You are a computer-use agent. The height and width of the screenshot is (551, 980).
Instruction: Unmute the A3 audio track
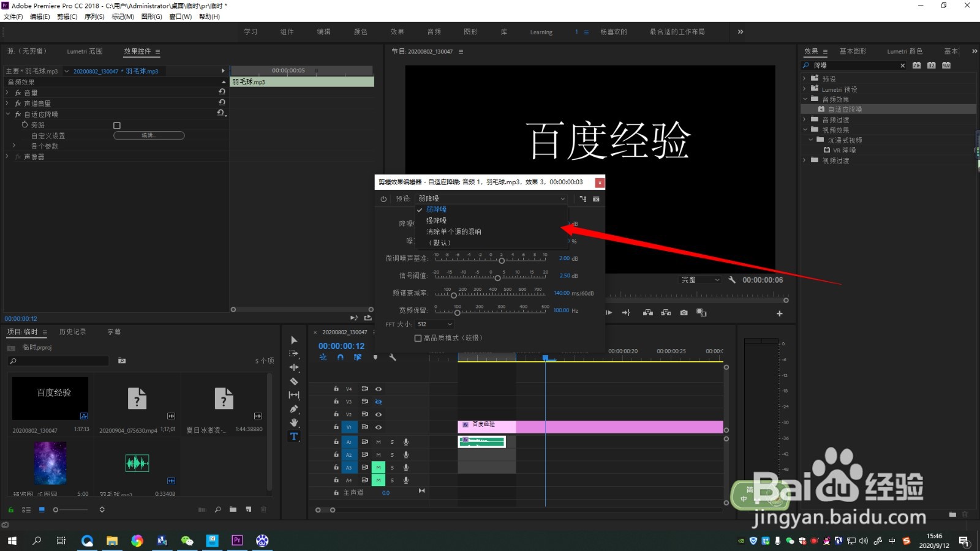point(379,467)
